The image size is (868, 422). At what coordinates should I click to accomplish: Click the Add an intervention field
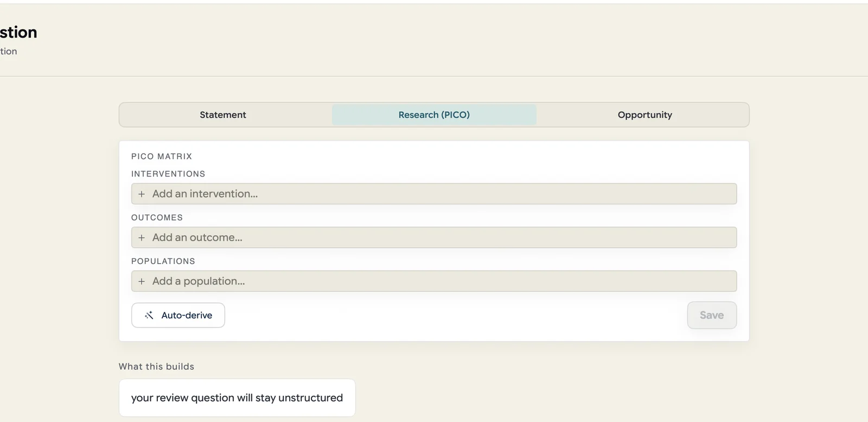434,194
